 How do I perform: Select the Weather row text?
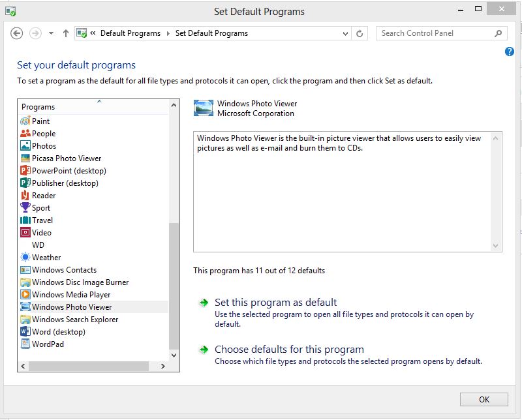[x=46, y=257]
